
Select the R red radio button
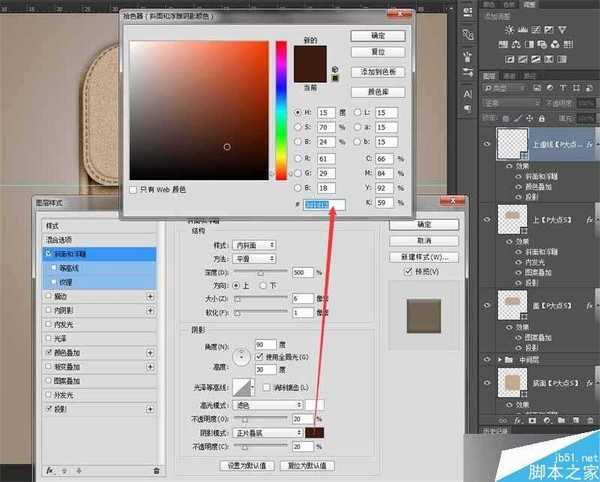pyautogui.click(x=298, y=158)
